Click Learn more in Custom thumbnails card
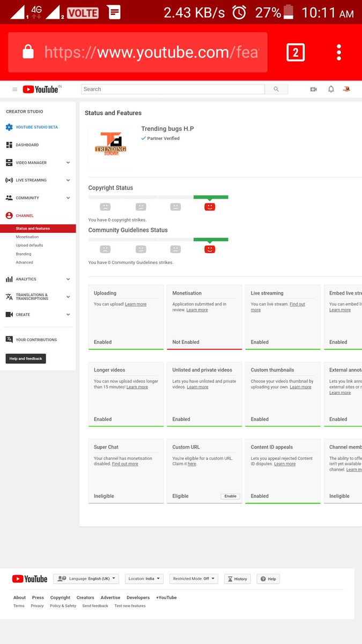Image resolution: width=362 pixels, height=644 pixels. point(300,387)
